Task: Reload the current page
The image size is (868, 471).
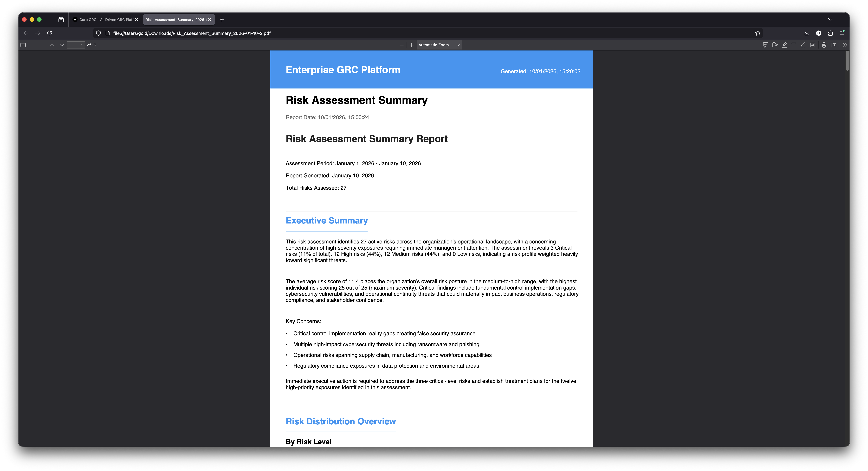Action: (50, 33)
